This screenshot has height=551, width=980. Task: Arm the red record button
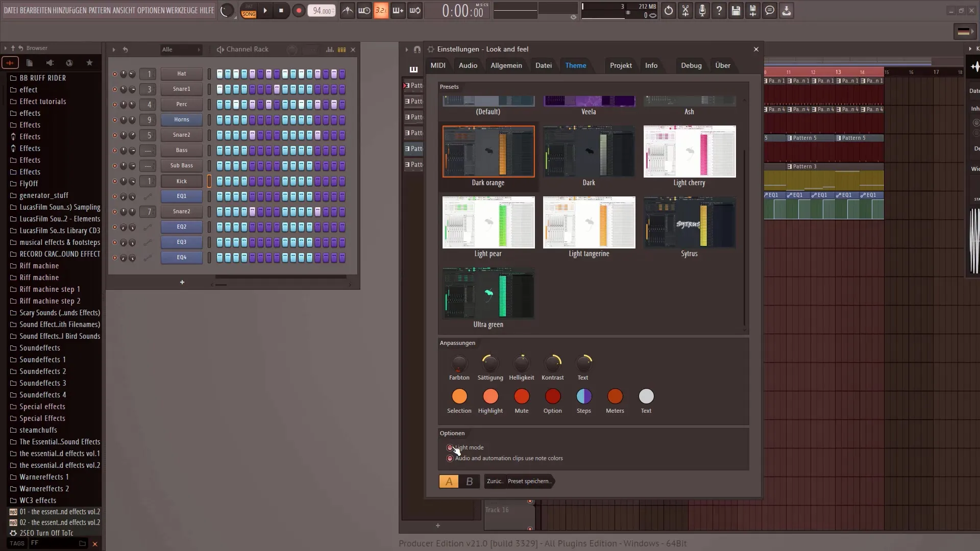[x=299, y=10]
